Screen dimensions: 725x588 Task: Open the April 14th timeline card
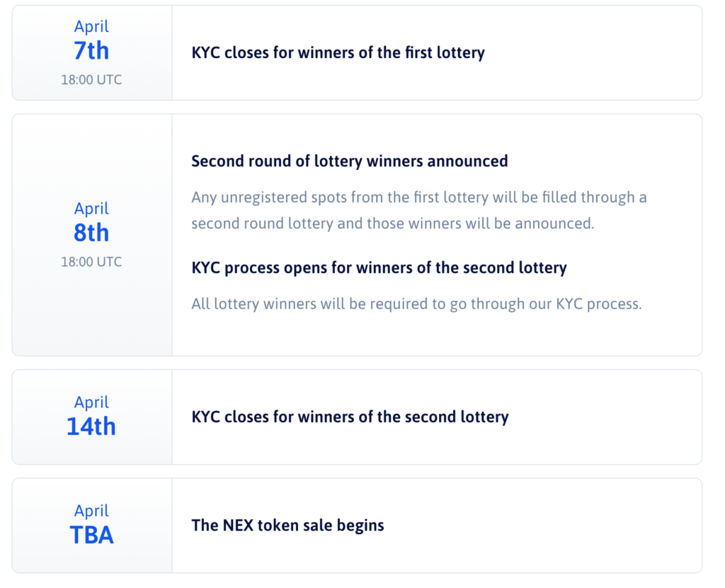click(x=357, y=417)
